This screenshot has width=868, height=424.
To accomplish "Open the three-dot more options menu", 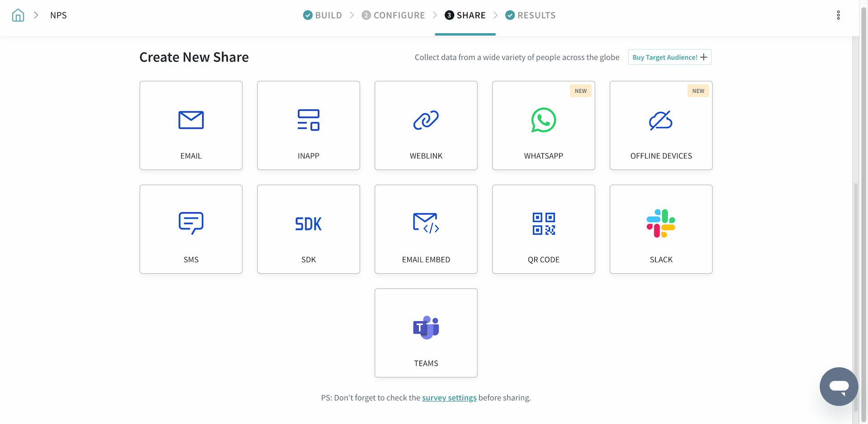I will click(838, 15).
